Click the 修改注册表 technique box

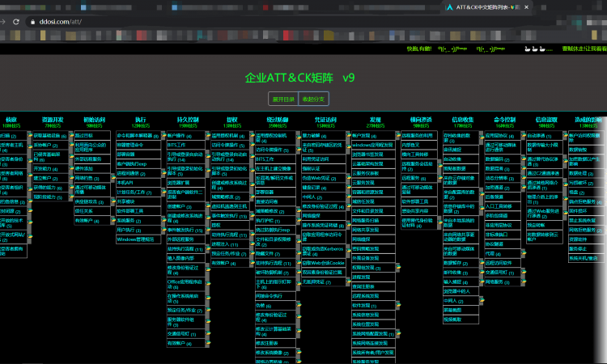click(x=276, y=343)
